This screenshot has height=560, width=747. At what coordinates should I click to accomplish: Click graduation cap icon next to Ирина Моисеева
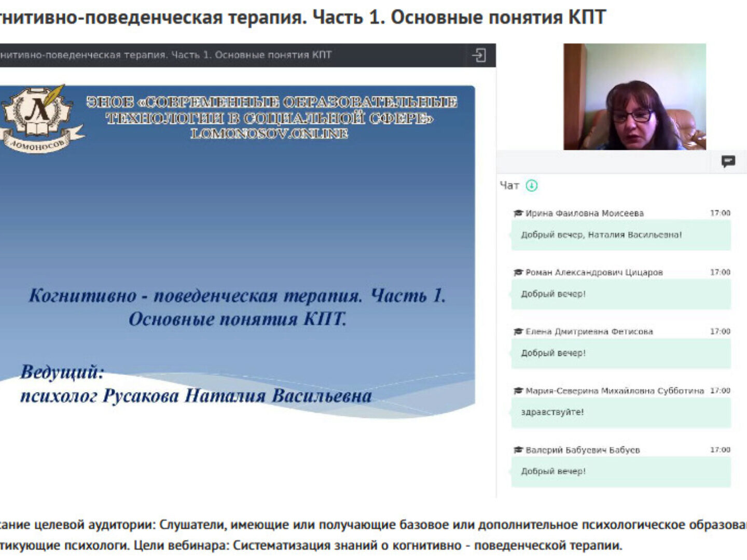[x=518, y=213]
